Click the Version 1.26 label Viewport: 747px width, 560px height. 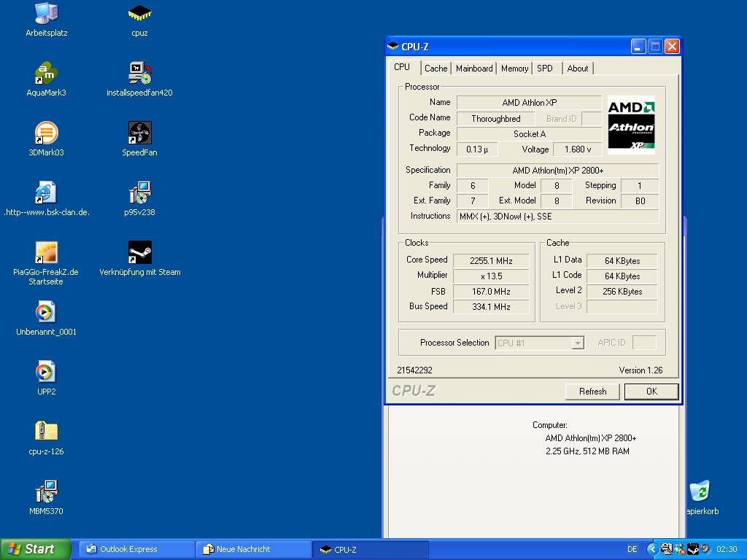pos(640,370)
